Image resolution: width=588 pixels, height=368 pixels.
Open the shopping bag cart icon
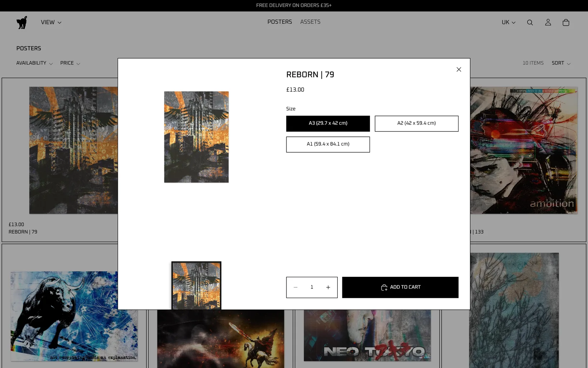pos(566,22)
